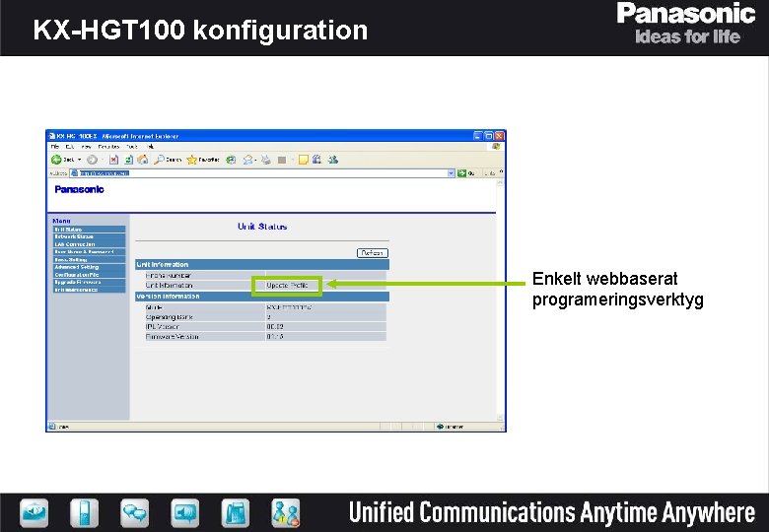Open Unit Status in the side menu
The height and width of the screenshot is (532, 769).
[90, 230]
